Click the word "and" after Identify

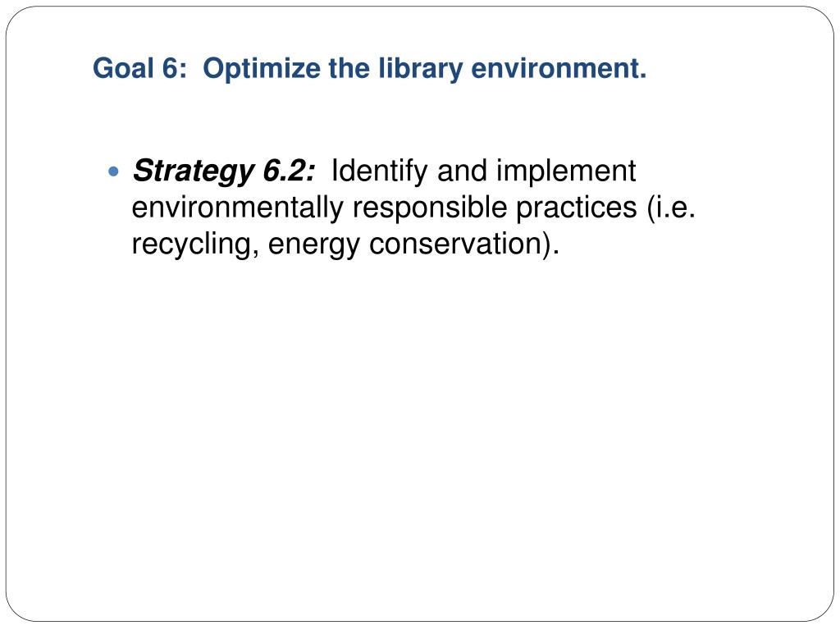[x=462, y=171]
